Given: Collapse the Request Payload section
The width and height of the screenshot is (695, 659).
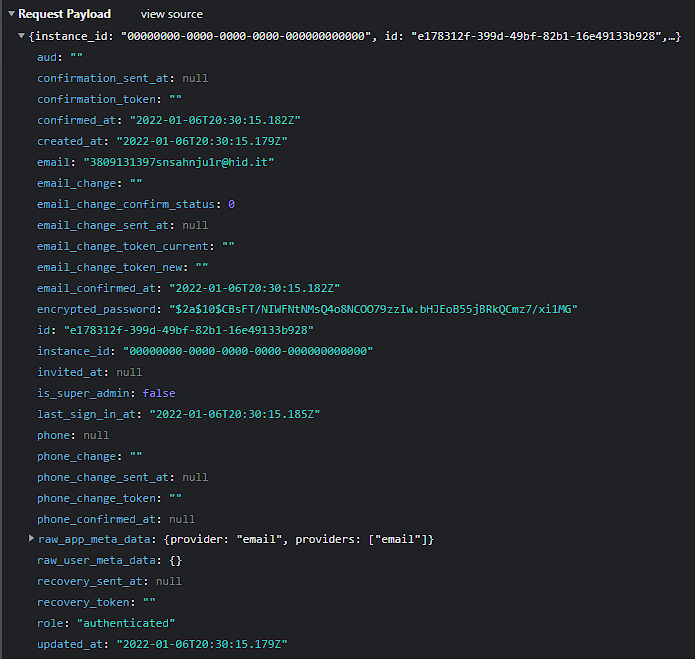Looking at the screenshot, I should [x=12, y=14].
